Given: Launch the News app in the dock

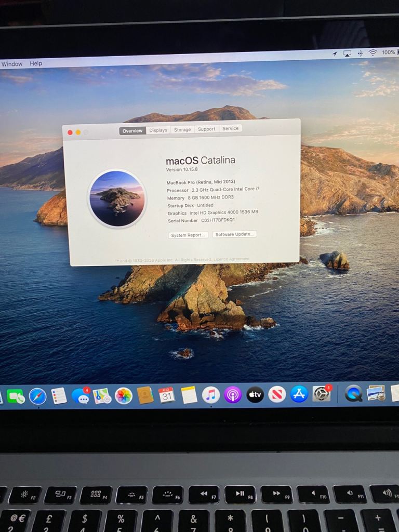Looking at the screenshot, I should (277, 394).
